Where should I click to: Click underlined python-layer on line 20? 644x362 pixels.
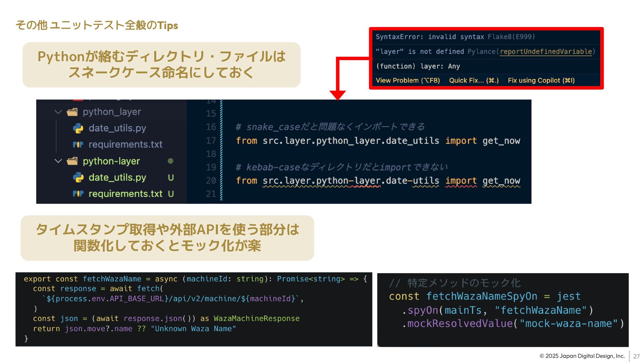click(x=348, y=181)
